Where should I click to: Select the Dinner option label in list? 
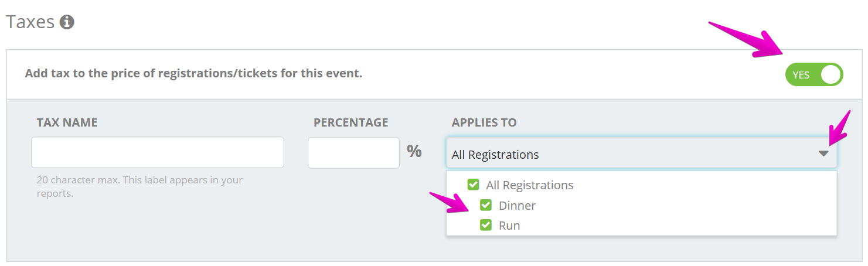tap(517, 206)
